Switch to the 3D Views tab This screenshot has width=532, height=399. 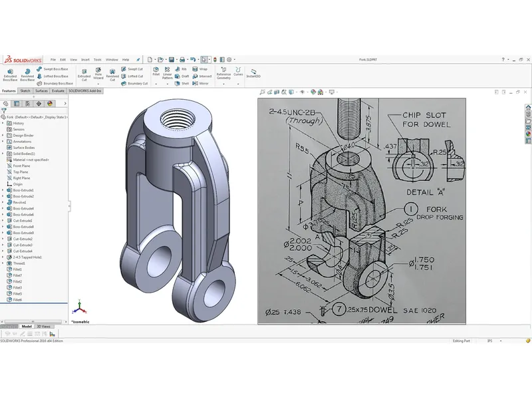coord(43,327)
